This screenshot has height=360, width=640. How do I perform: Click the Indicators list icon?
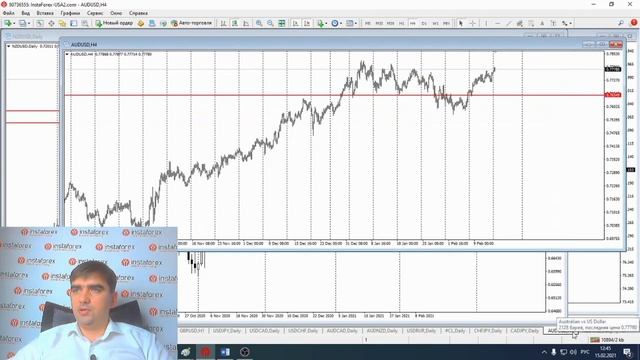click(x=320, y=23)
